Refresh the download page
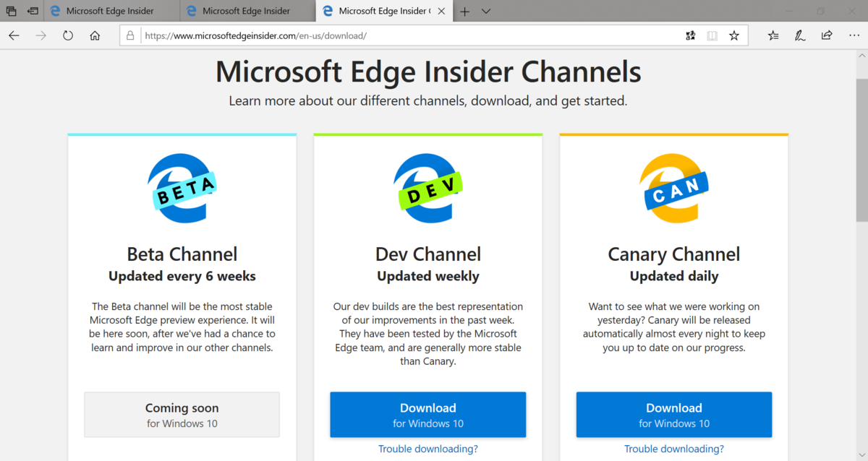 pyautogui.click(x=67, y=35)
